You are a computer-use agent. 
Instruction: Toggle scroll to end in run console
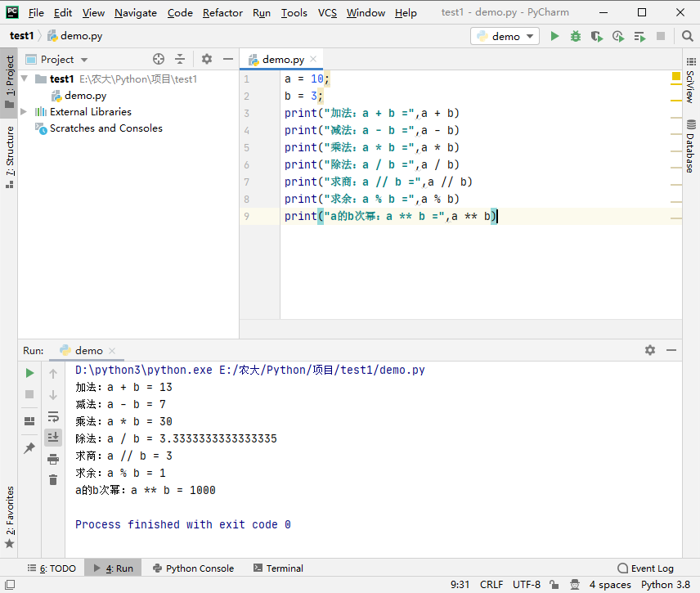(53, 438)
